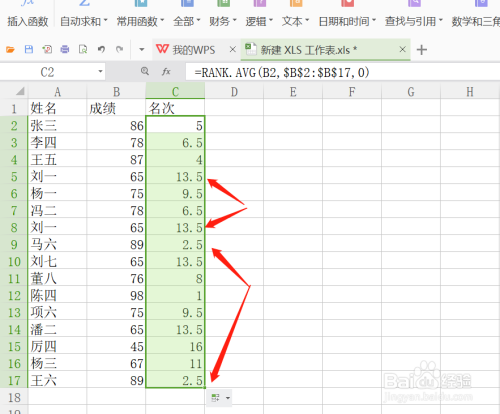This screenshot has width=500, height=414.
Task: Switch to the 我的WPS tab
Action: click(193, 50)
